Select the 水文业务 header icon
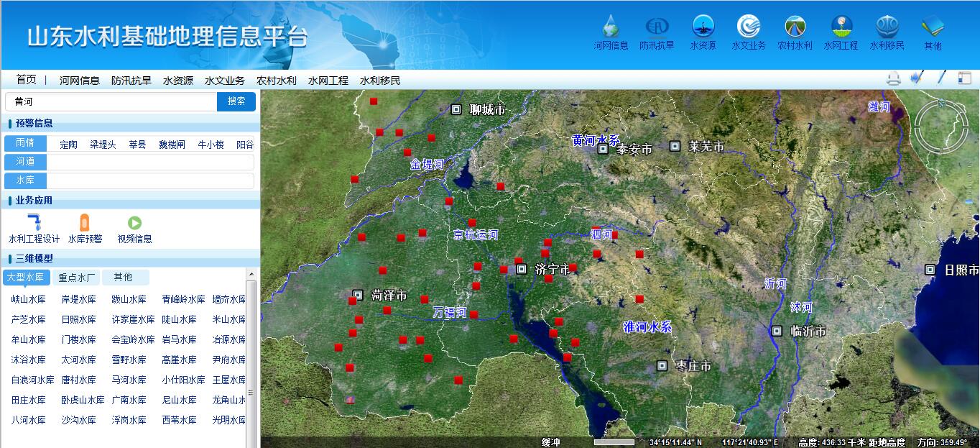This screenshot has height=448, width=980. click(x=749, y=27)
